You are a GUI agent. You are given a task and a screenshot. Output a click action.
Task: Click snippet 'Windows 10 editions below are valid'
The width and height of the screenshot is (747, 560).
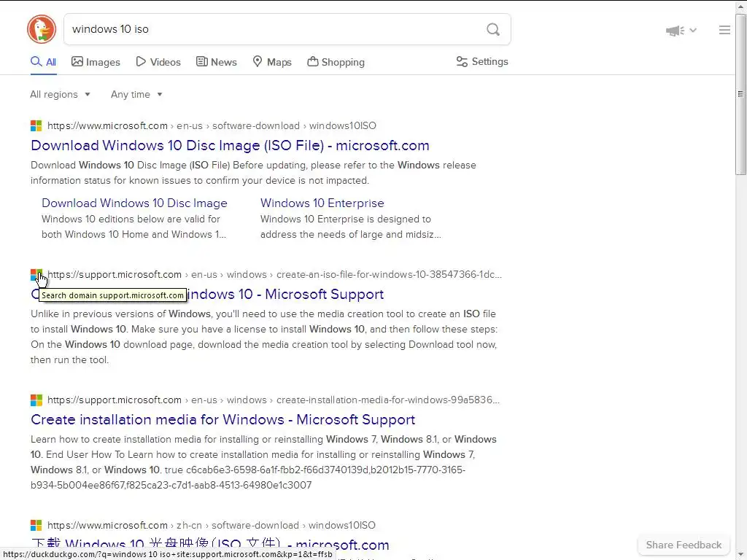[134, 227]
